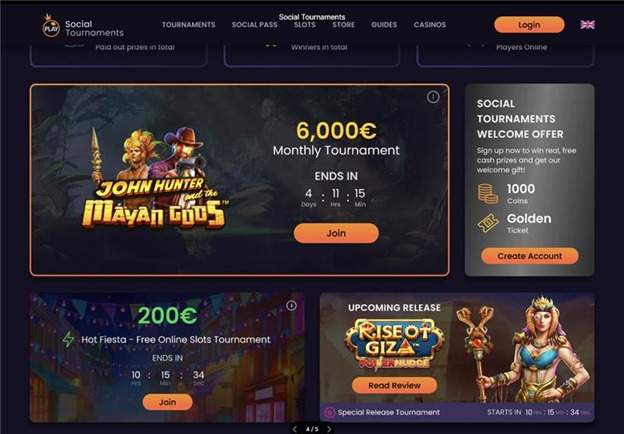Image resolution: width=624 pixels, height=434 pixels.
Task: Click the Login button
Action: (x=529, y=25)
